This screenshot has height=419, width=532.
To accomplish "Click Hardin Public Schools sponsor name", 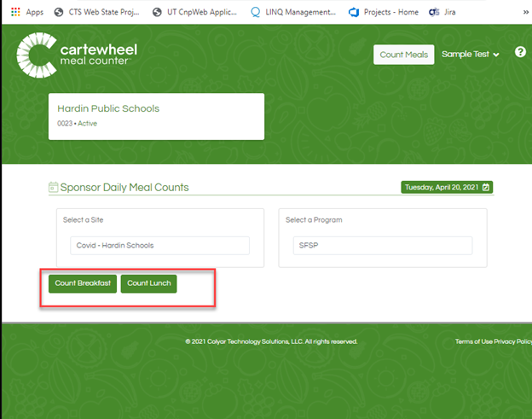I will (108, 108).
